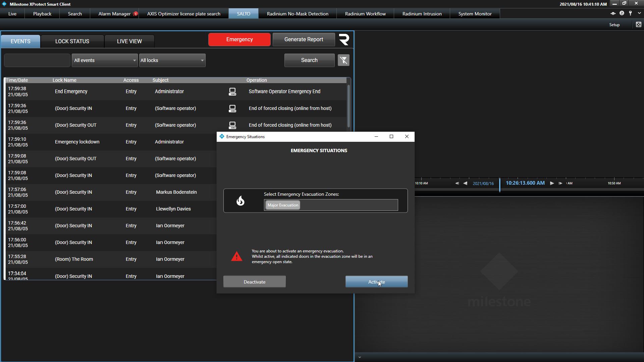
Task: Open AXIS Optimizer license plate search tab
Action: tap(184, 14)
